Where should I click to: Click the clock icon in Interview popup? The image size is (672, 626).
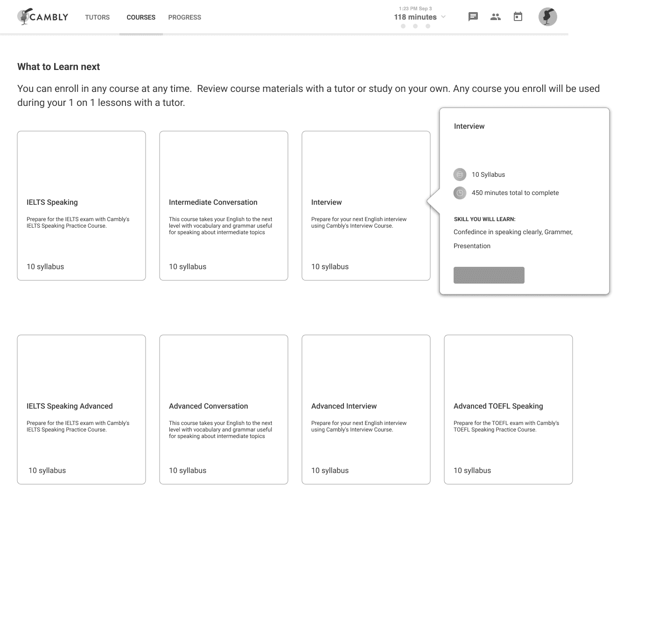[x=460, y=193]
